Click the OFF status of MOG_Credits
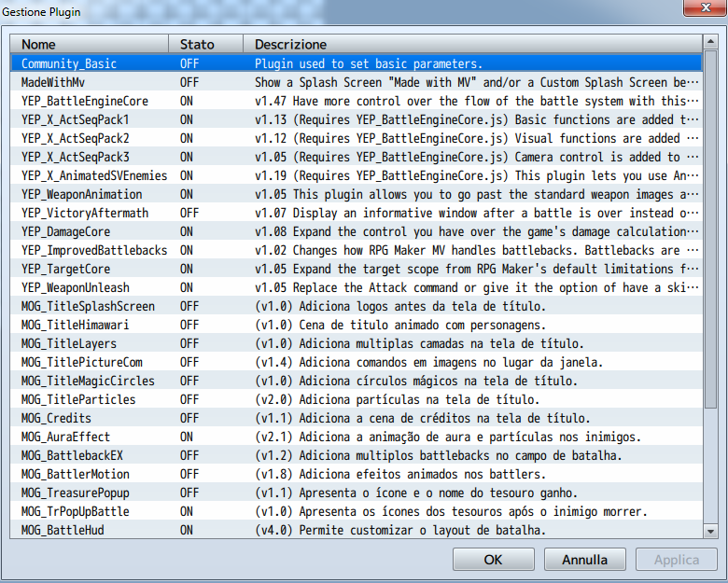 tap(189, 418)
